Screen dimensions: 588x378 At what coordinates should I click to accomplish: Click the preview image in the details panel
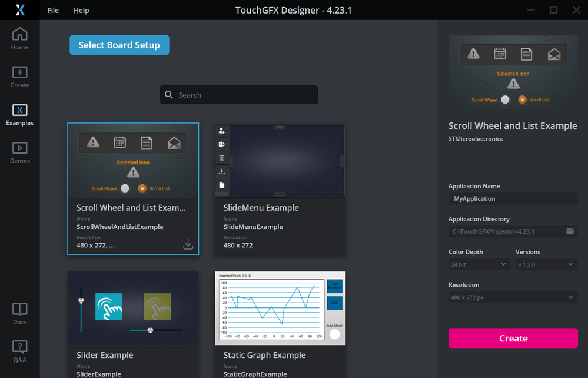click(x=513, y=72)
